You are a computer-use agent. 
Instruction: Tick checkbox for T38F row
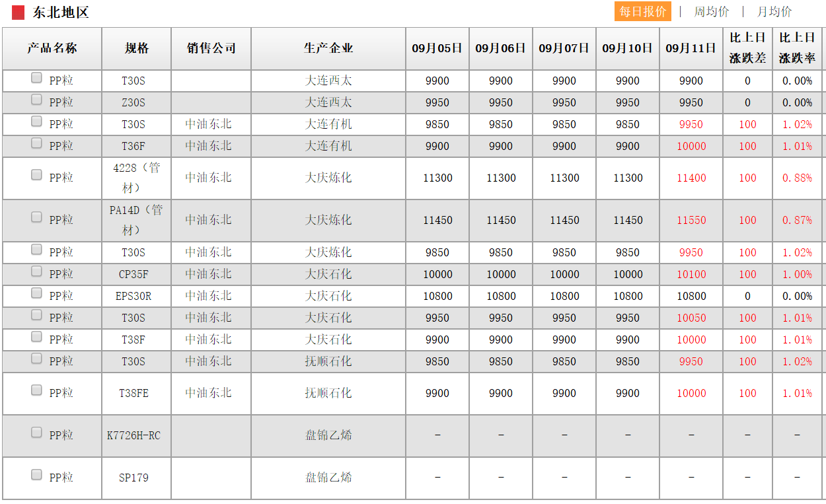coord(36,337)
